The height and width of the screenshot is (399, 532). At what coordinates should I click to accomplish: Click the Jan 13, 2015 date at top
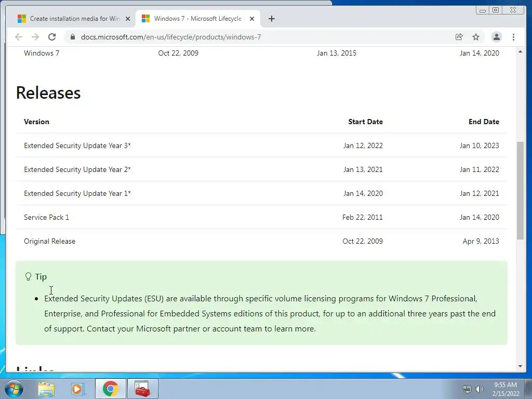337,53
